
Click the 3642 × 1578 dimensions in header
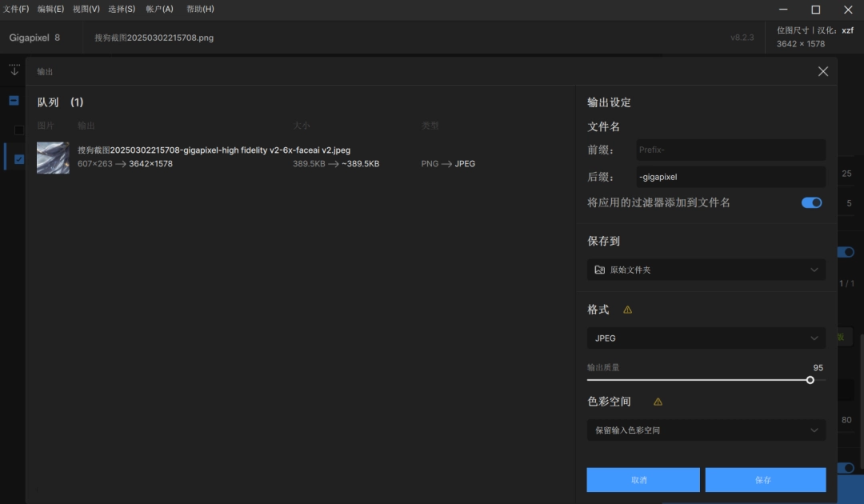[x=801, y=44]
